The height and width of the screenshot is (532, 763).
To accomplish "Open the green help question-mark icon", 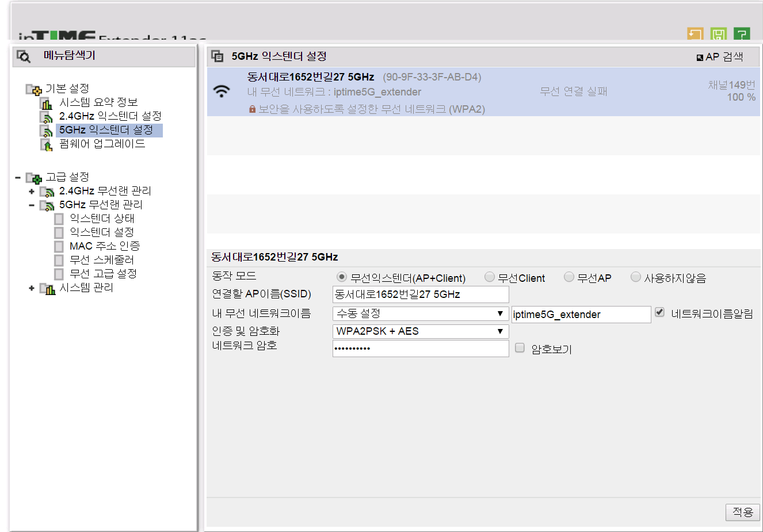I will (x=742, y=34).
